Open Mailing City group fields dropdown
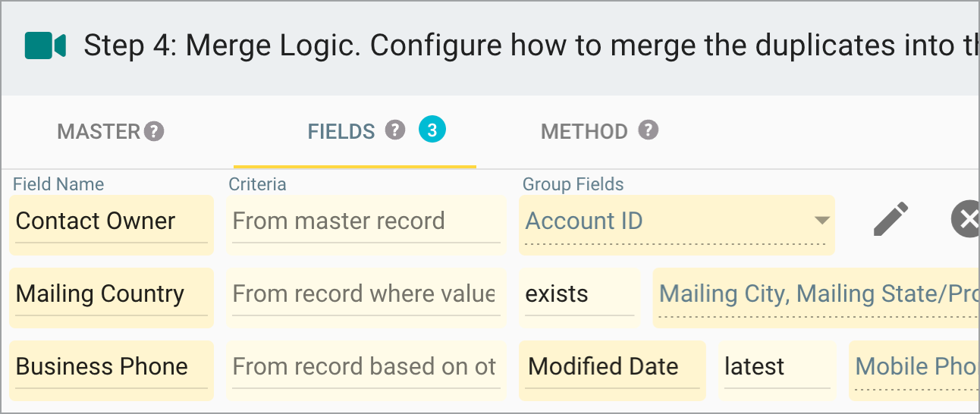 pyautogui.click(x=816, y=298)
